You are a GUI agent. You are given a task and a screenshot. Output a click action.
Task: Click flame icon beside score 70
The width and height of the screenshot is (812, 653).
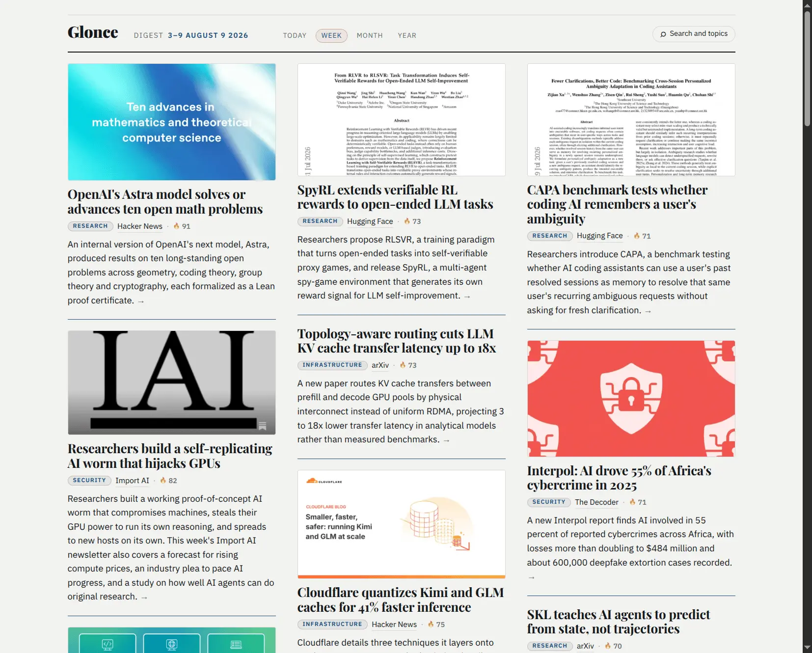[608, 646]
